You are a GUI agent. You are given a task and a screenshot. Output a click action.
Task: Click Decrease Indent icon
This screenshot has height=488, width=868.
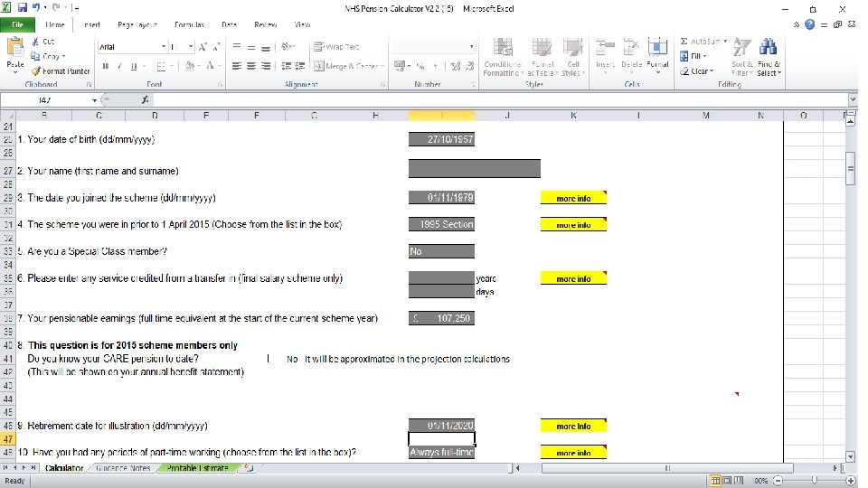(287, 66)
